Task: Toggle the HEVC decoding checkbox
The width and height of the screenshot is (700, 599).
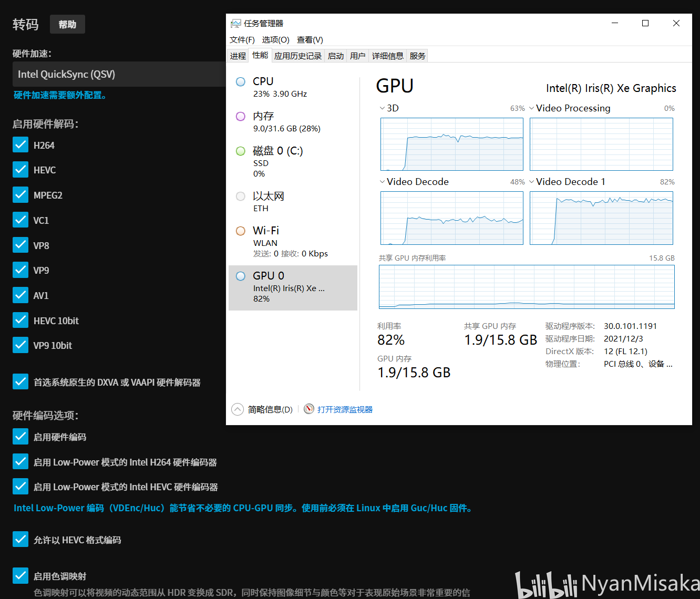Action: point(20,169)
